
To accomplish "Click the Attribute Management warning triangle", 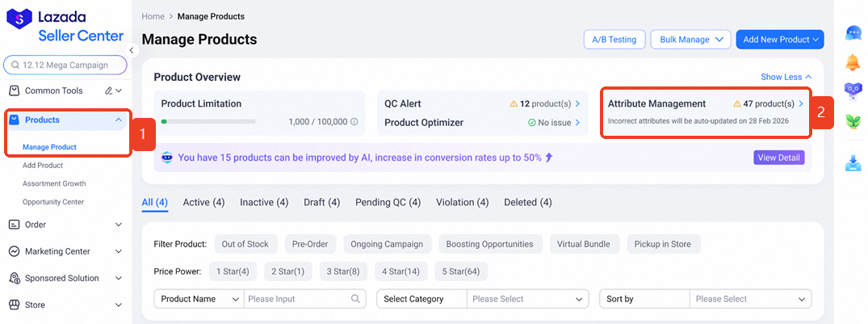I will (x=737, y=103).
